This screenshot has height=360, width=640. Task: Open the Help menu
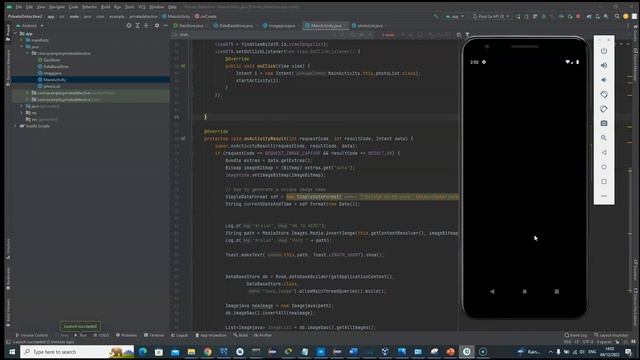coord(172,7)
